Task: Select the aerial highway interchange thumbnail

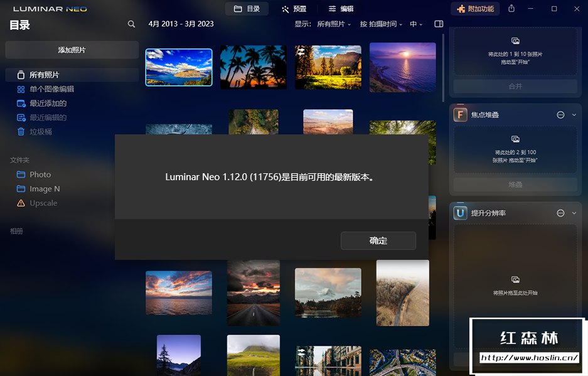Action: [x=403, y=362]
